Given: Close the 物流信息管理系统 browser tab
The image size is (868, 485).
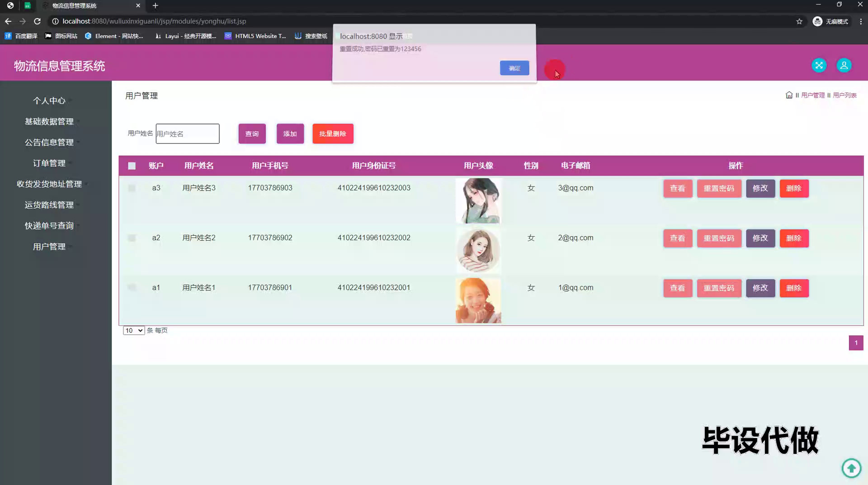Looking at the screenshot, I should point(138,5).
